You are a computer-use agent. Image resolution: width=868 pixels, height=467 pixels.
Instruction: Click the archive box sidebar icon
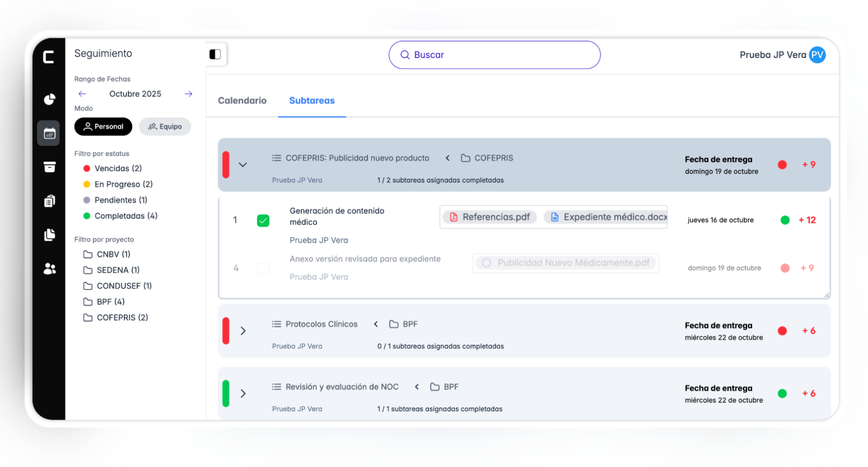[x=50, y=167]
